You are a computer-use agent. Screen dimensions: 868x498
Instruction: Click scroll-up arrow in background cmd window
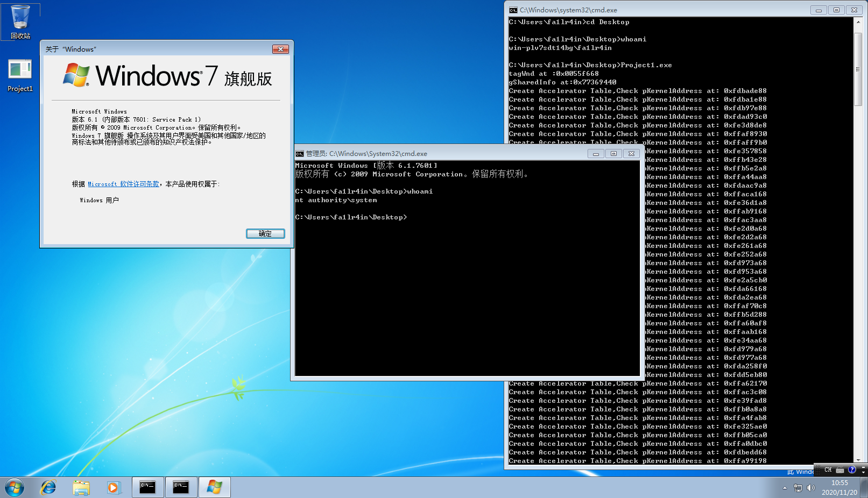[858, 23]
